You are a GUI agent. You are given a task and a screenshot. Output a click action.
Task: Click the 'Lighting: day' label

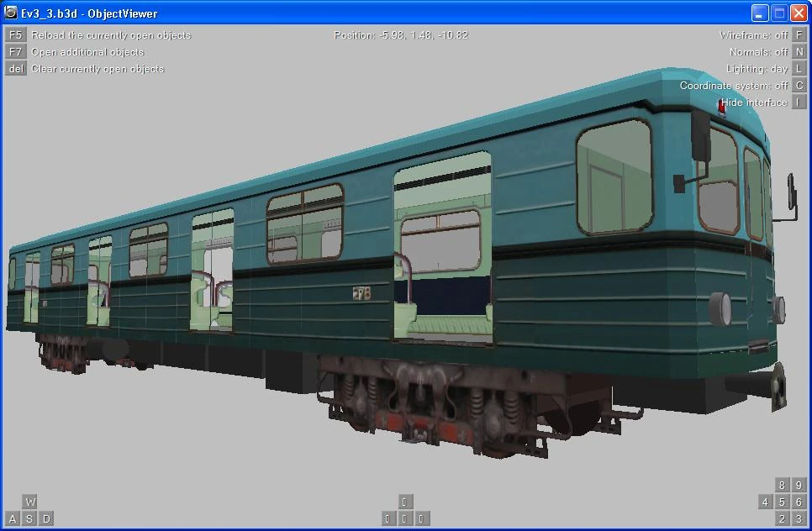click(x=757, y=69)
